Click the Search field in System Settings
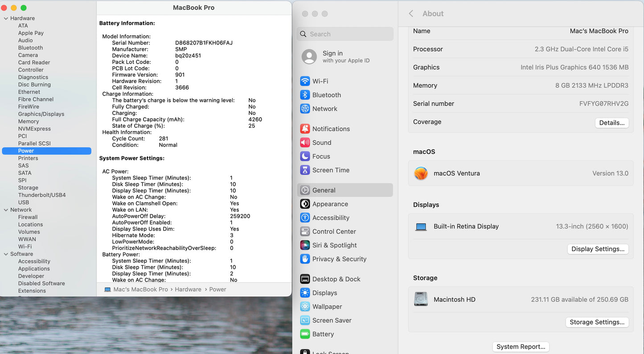 (345, 34)
